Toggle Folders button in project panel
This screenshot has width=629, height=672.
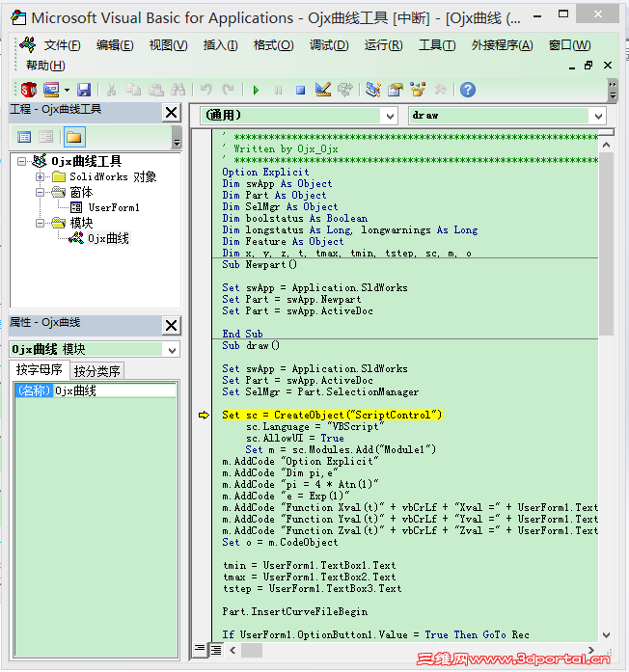(74, 137)
